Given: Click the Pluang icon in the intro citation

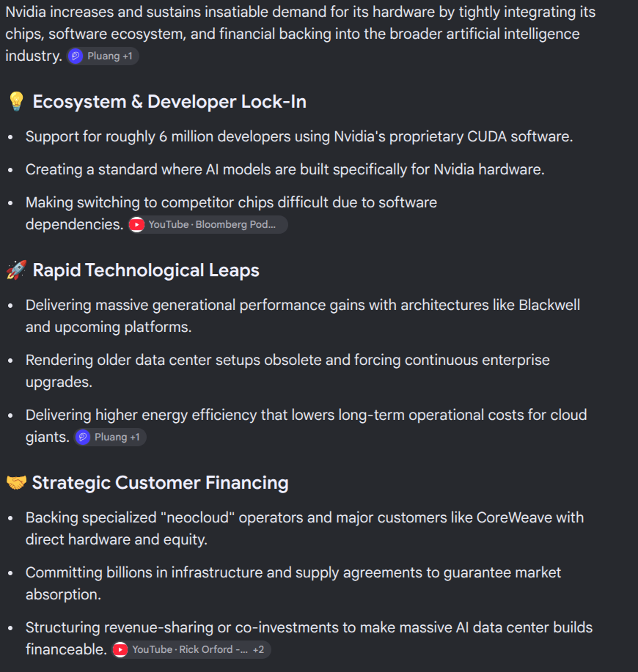Looking at the screenshot, I should point(76,56).
